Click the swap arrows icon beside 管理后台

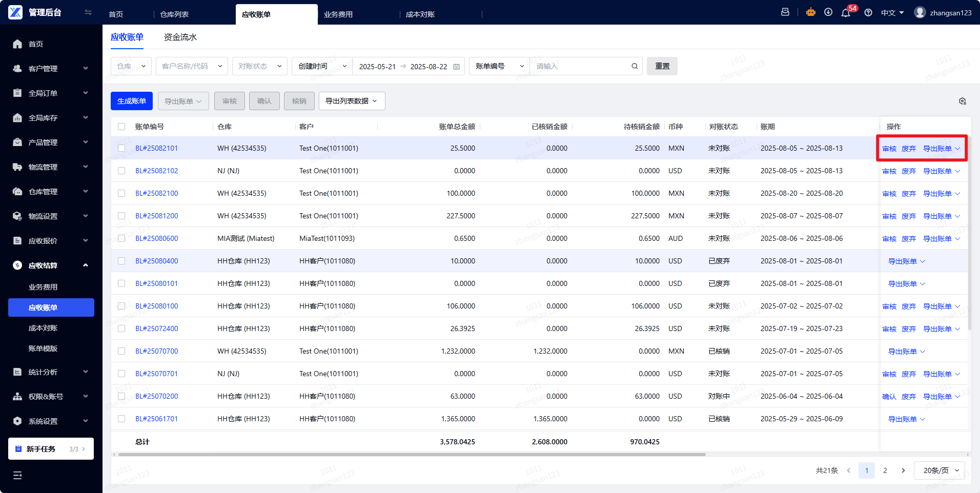coord(88,12)
